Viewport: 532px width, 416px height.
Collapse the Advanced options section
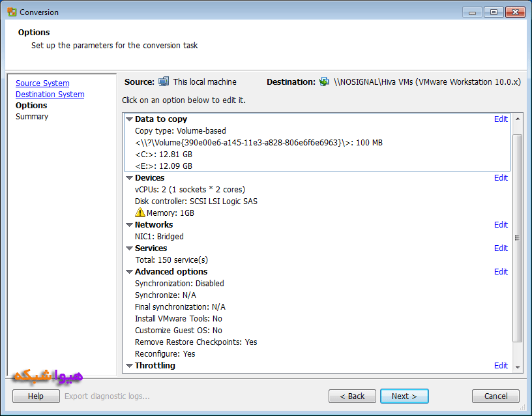click(x=129, y=272)
